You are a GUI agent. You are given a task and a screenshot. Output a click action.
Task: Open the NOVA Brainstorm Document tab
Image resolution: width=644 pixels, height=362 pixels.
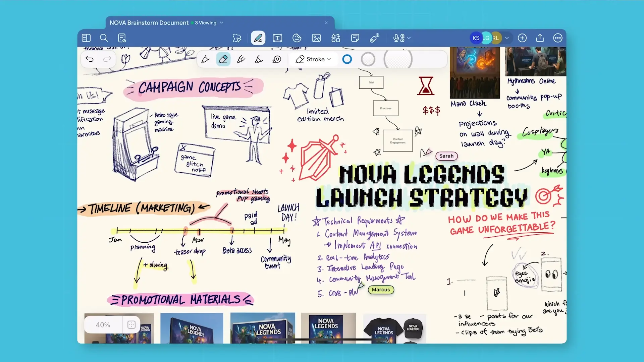point(149,23)
